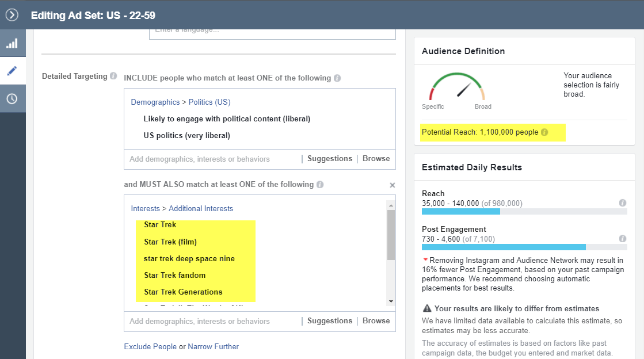The height and width of the screenshot is (359, 644).
Task: Remove the MUST ALSO match section with X
Action: pos(393,185)
